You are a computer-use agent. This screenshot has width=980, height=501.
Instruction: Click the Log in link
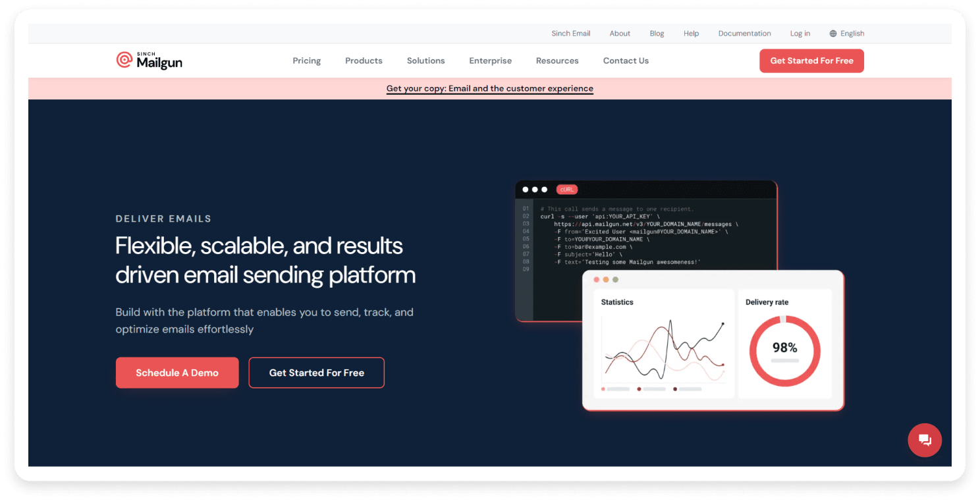(800, 34)
